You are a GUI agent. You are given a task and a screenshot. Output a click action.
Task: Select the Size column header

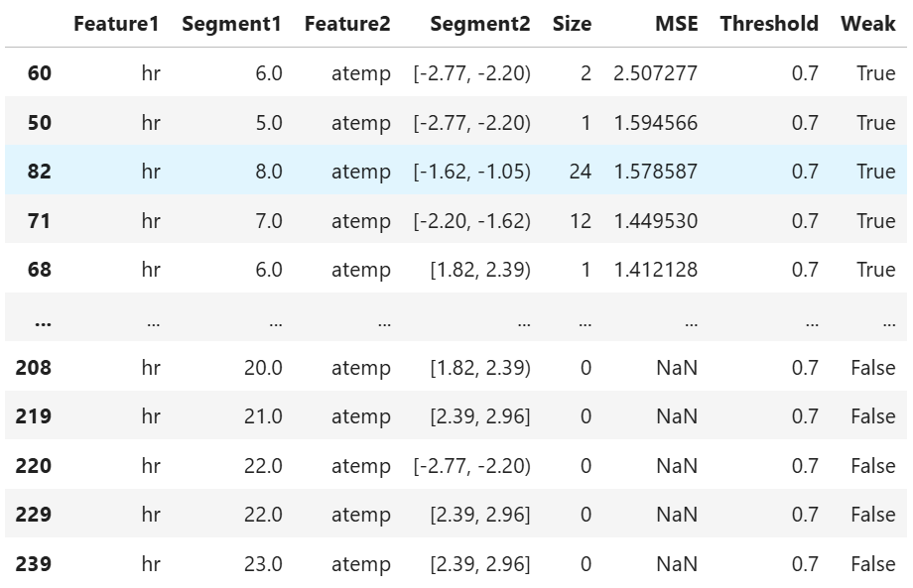[x=572, y=24]
